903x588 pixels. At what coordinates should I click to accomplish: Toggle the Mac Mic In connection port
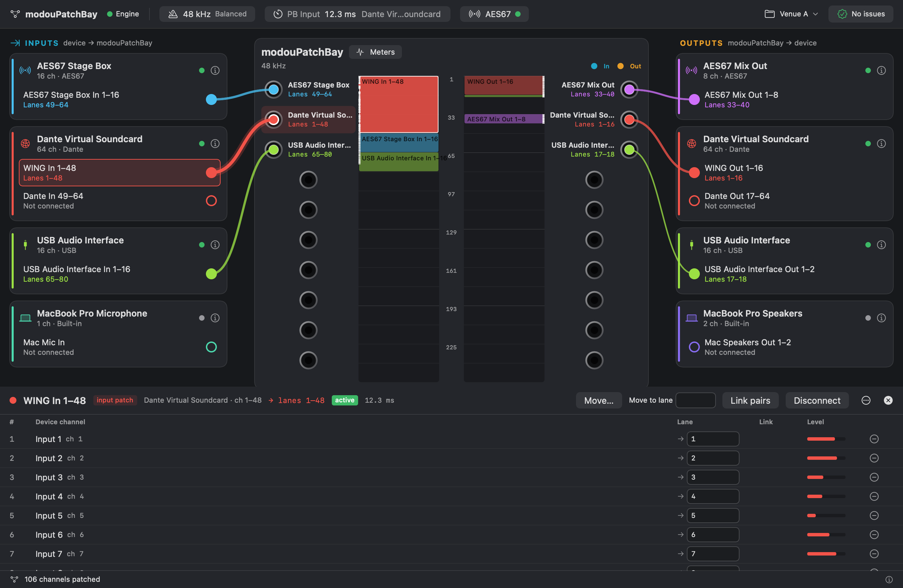[211, 347]
